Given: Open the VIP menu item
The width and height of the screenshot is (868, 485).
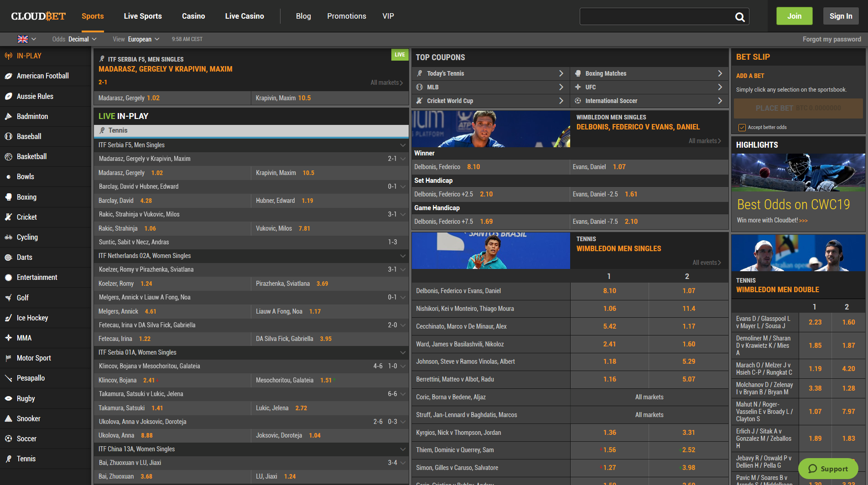Looking at the screenshot, I should point(388,16).
